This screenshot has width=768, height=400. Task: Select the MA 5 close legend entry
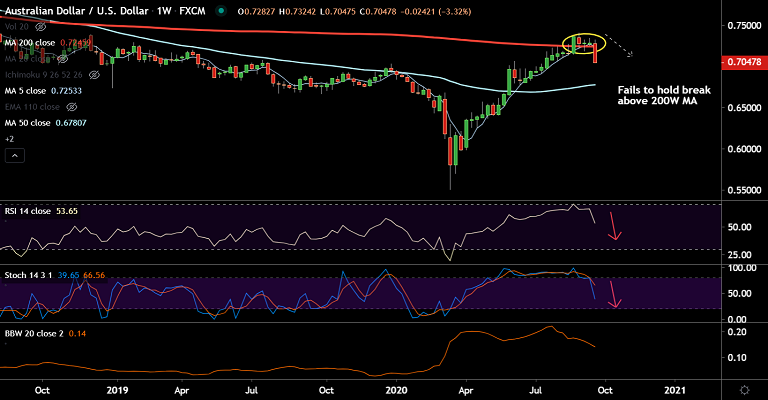tap(25, 91)
